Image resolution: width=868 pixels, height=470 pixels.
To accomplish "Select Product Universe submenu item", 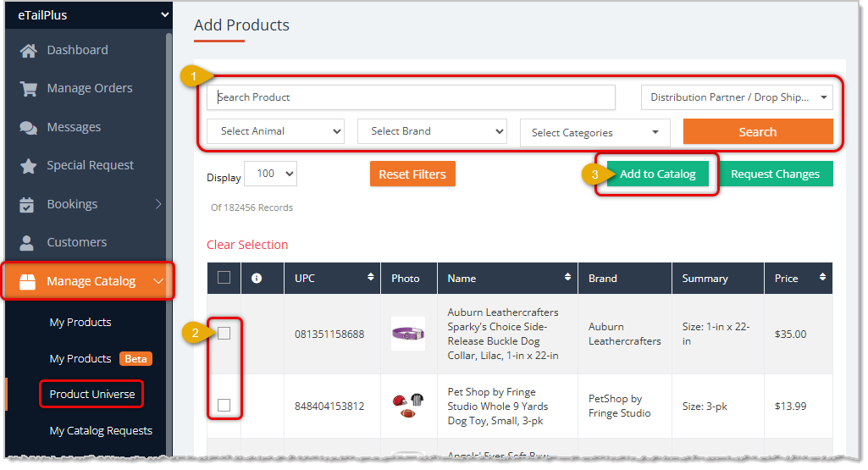I will [x=92, y=394].
